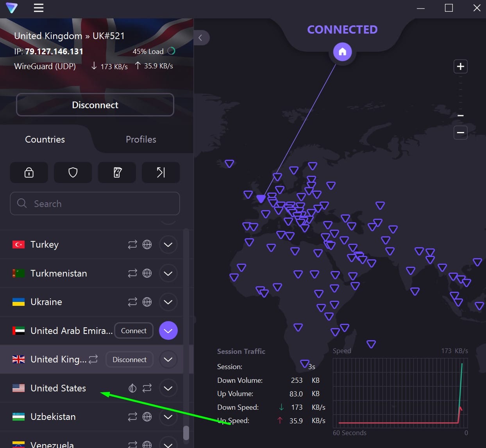Click the Turkey flag icon
The image size is (486, 448).
pos(18,245)
